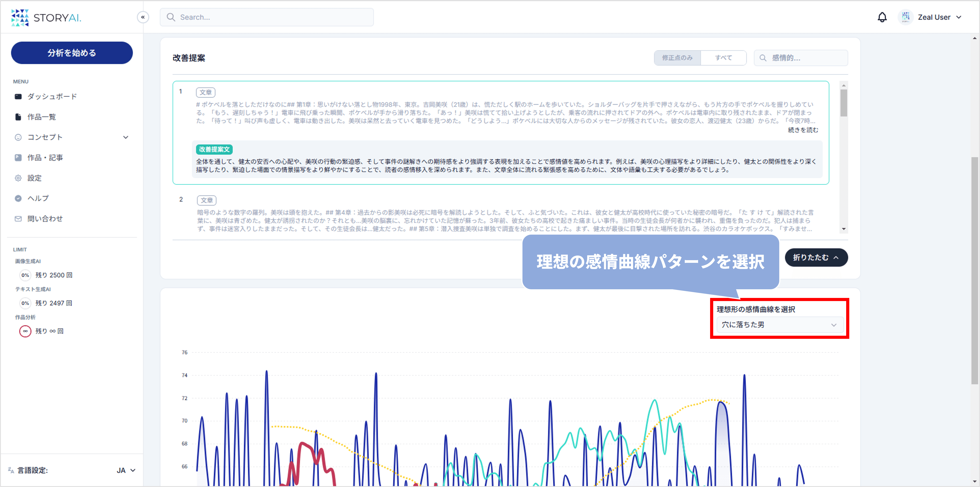The image size is (980, 487).
Task: Click the 0% circle for 画像生成AI
Action: [25, 275]
